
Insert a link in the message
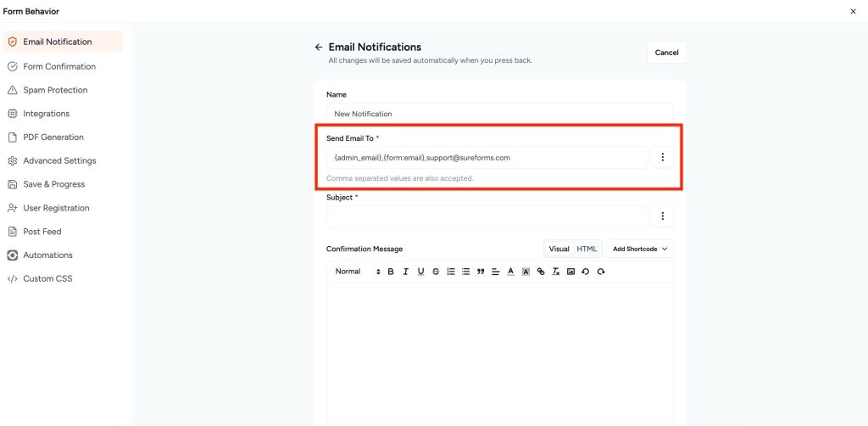pyautogui.click(x=541, y=272)
